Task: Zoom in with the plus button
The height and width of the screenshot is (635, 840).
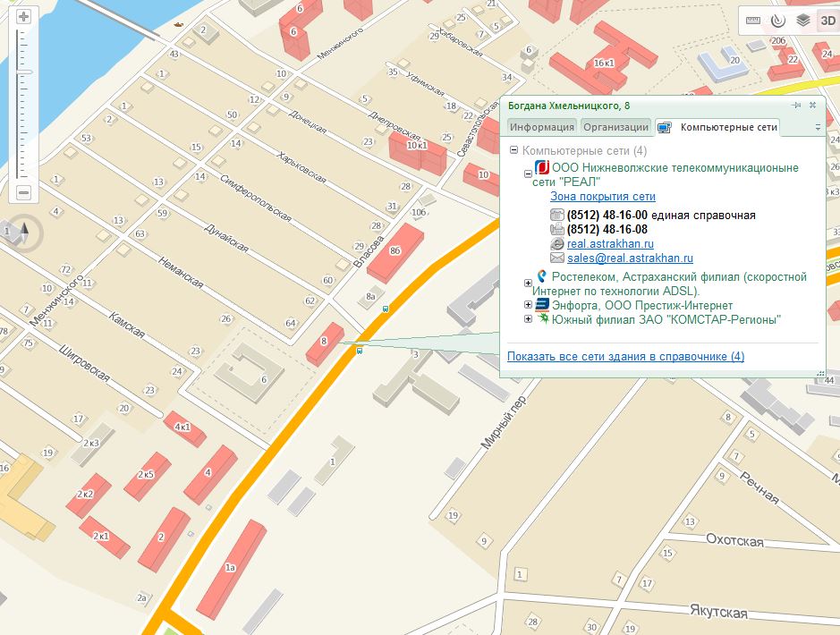Action: click(23, 17)
